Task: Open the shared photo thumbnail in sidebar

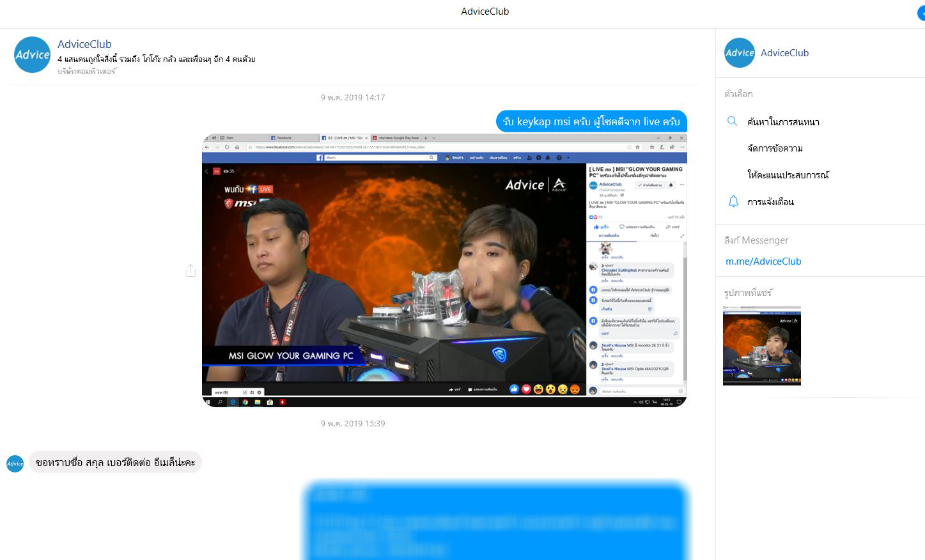Action: [762, 346]
